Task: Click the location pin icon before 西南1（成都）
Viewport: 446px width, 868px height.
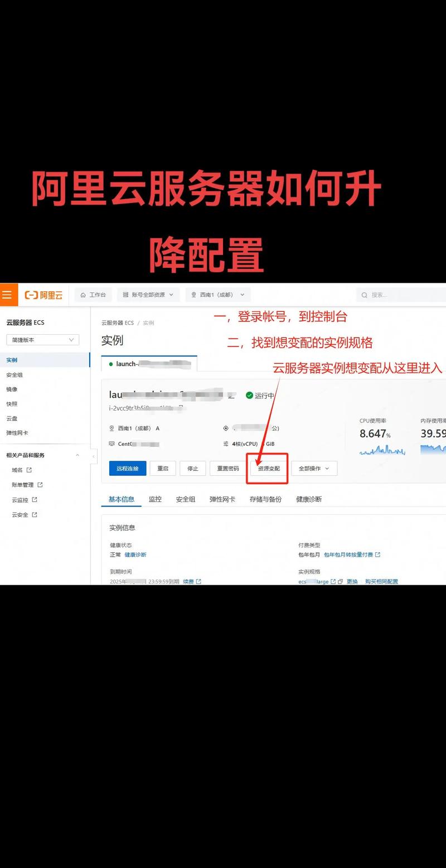Action: pos(193,295)
